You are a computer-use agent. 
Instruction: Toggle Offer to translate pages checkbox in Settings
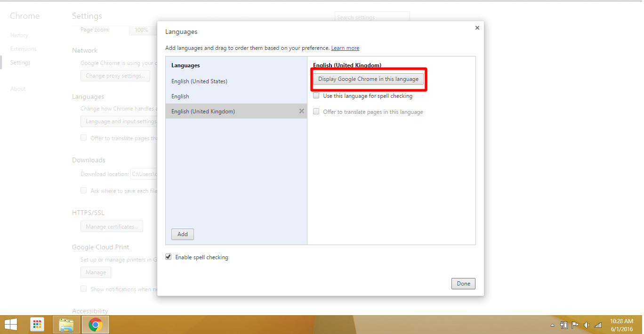[84, 138]
